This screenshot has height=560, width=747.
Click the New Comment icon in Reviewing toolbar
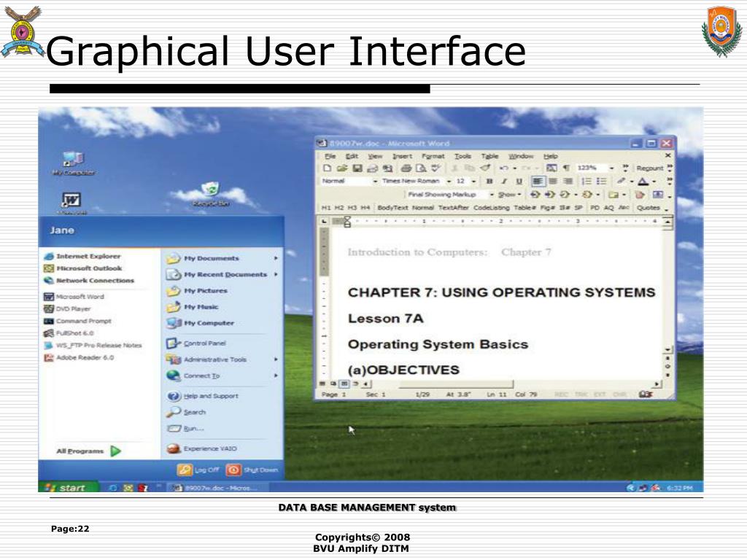[x=614, y=195]
